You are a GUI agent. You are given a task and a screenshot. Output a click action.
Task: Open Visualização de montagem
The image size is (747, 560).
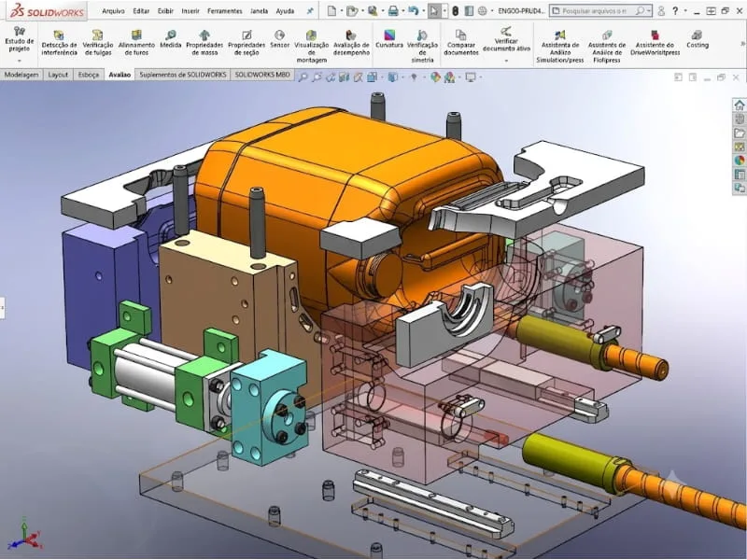312,46
